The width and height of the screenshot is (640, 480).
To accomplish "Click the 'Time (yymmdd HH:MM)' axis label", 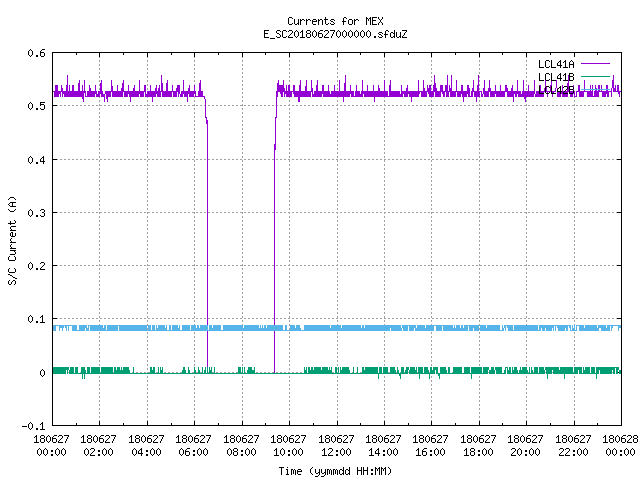I will (335, 471).
